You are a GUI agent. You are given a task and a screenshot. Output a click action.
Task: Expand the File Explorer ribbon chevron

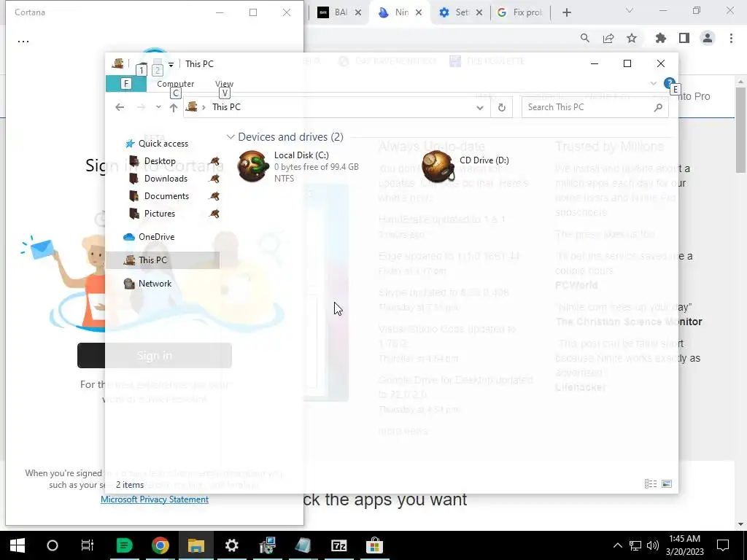click(653, 83)
